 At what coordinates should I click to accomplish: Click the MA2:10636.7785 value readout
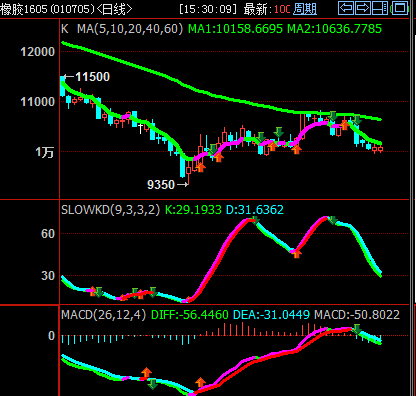coord(334,29)
